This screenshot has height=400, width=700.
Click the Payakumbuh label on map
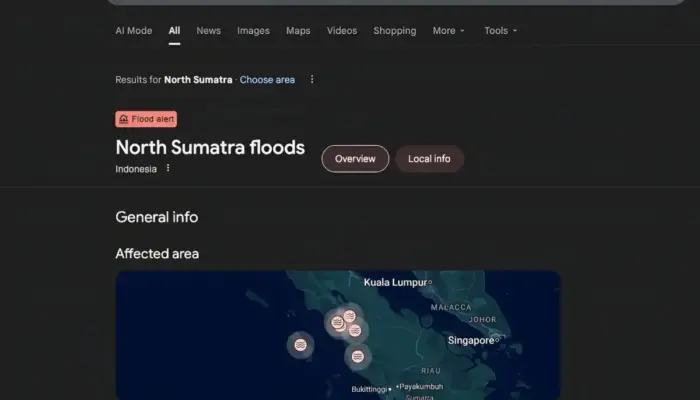pyautogui.click(x=421, y=387)
